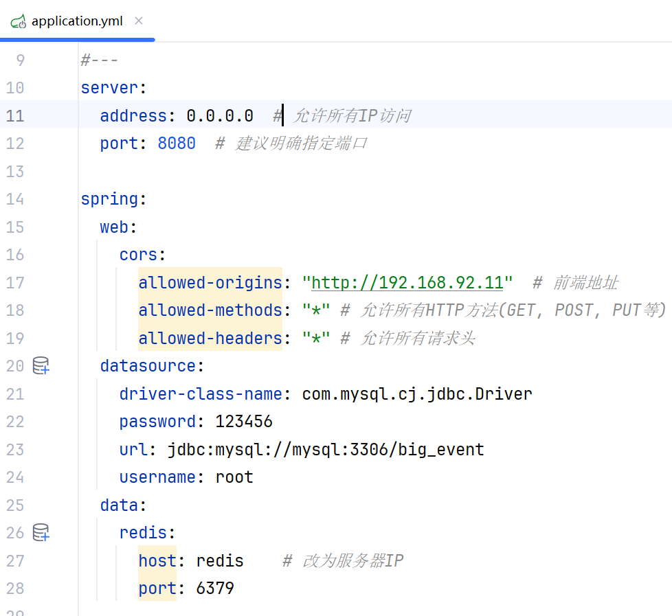This screenshot has width=672, height=616.
Task: Click the '#---' comment on line 9
Action: [100, 60]
